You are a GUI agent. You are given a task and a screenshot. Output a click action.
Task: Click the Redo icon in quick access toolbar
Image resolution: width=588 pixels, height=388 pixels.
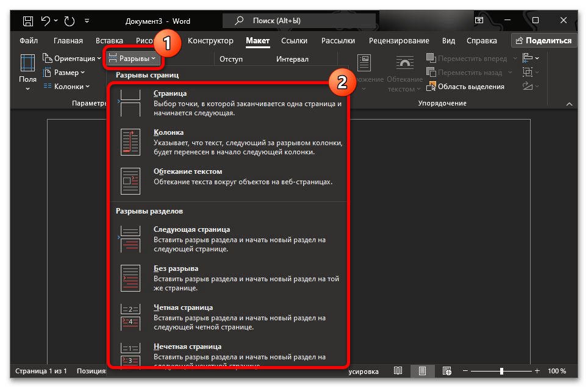click(x=70, y=21)
